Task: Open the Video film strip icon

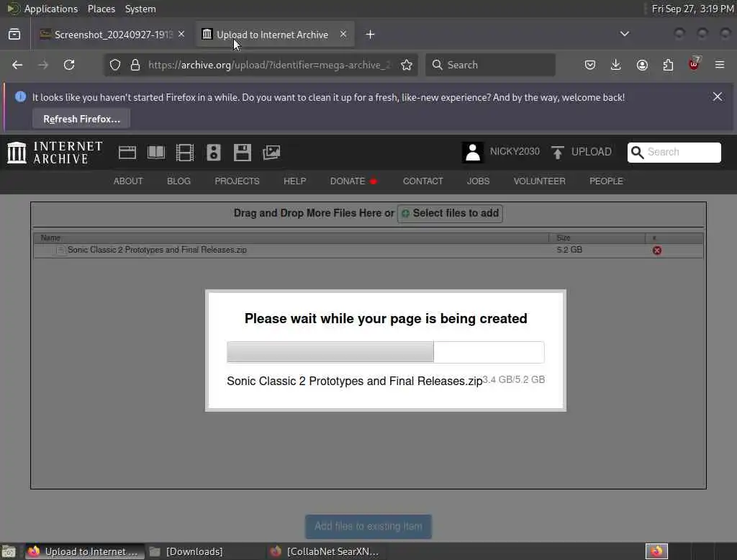Action: [185, 153]
